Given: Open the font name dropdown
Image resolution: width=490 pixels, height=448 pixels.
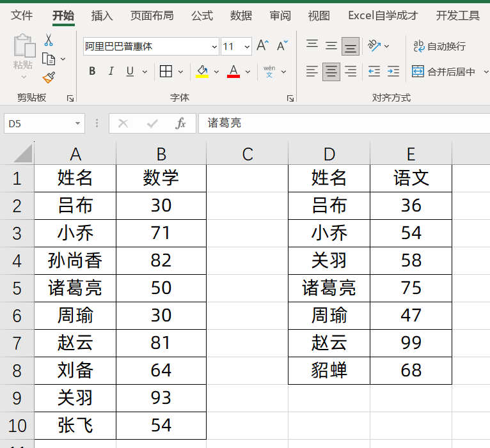Looking at the screenshot, I should (x=214, y=47).
